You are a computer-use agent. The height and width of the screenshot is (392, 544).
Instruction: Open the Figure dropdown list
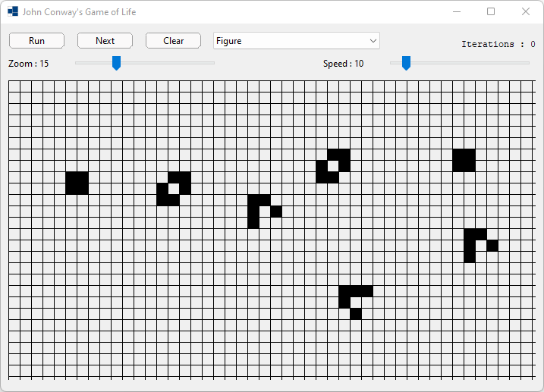(x=296, y=41)
